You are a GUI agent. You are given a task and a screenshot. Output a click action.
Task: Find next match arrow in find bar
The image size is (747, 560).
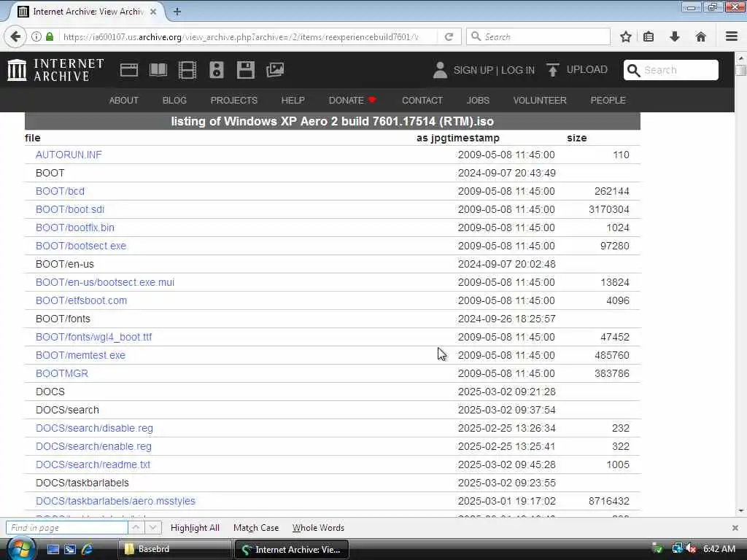(x=152, y=528)
